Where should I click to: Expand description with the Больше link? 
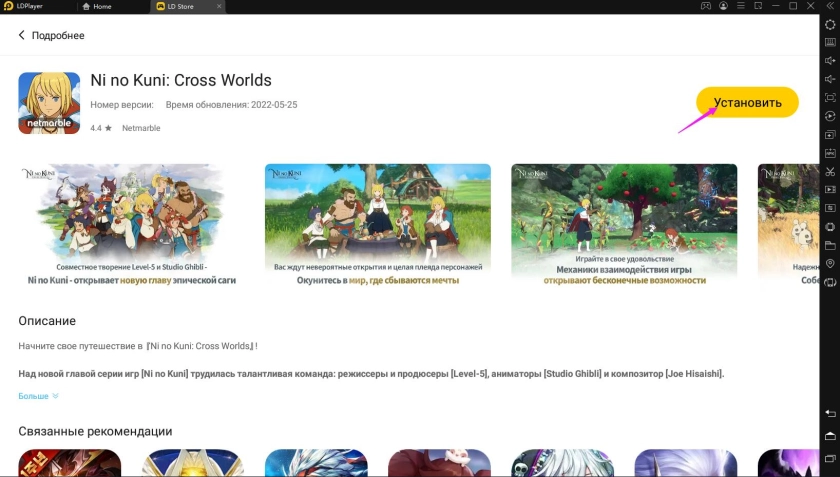point(38,396)
